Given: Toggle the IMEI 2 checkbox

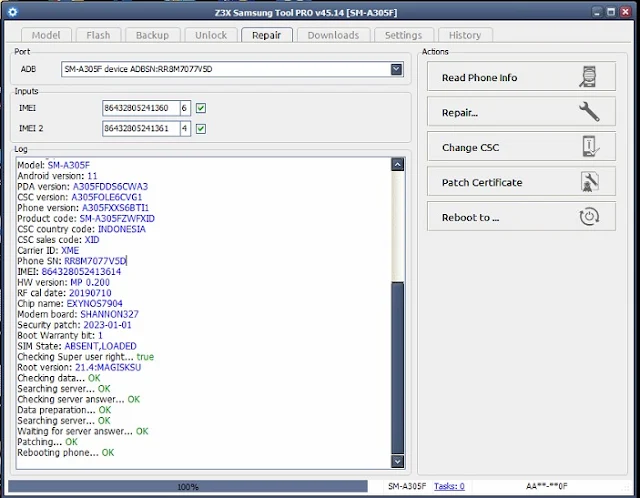Looking at the screenshot, I should click(x=201, y=129).
